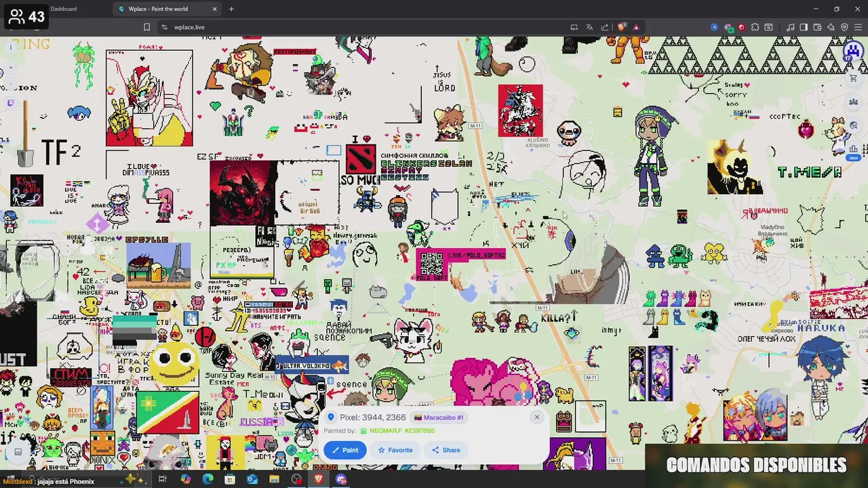868x488 pixels.
Task: Open the map search explore icon
Action: 854,125
